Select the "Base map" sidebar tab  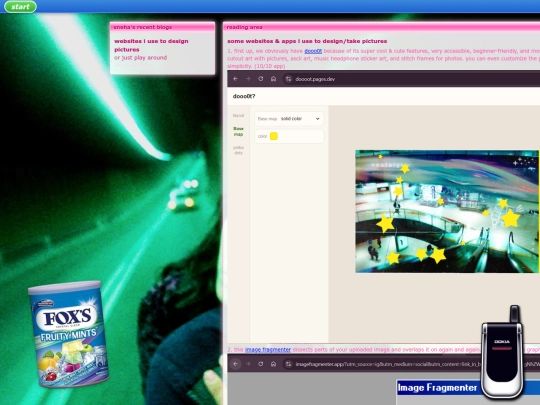pos(238,131)
